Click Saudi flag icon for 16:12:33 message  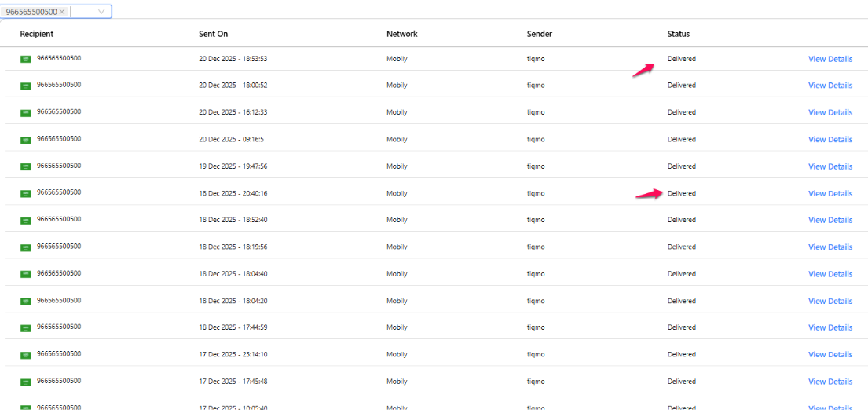coord(26,112)
